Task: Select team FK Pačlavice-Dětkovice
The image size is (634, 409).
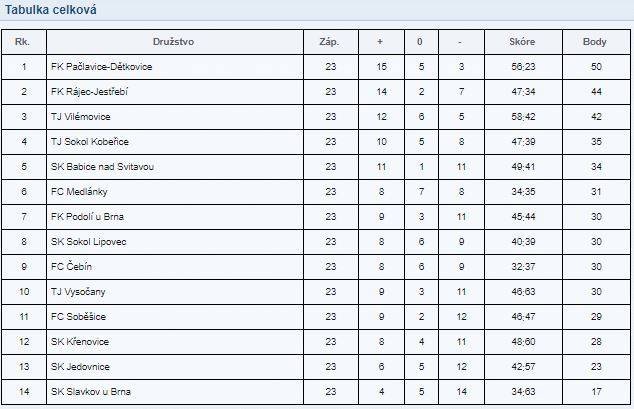Action: 101,67
